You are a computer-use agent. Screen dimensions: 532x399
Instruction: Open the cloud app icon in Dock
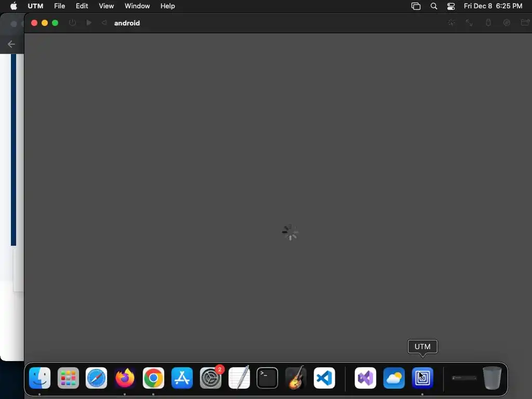click(x=394, y=378)
